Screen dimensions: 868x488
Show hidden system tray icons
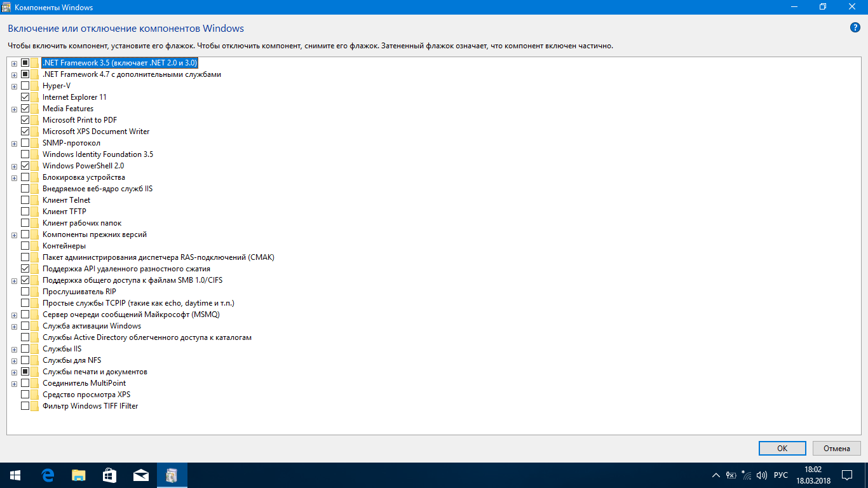coord(716,475)
